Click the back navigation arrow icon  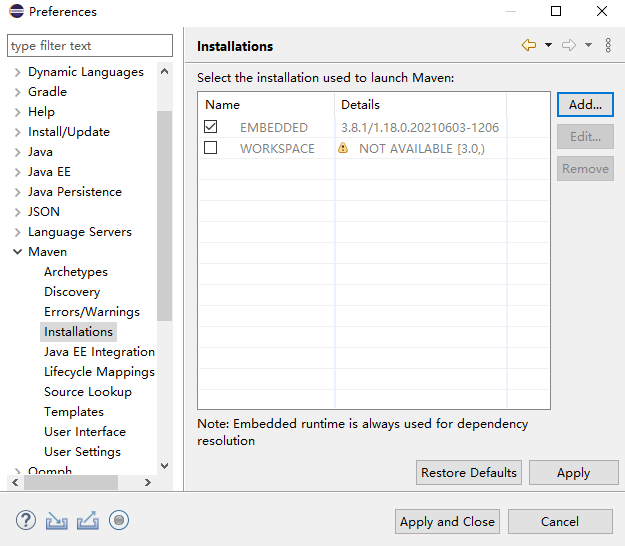click(x=529, y=45)
